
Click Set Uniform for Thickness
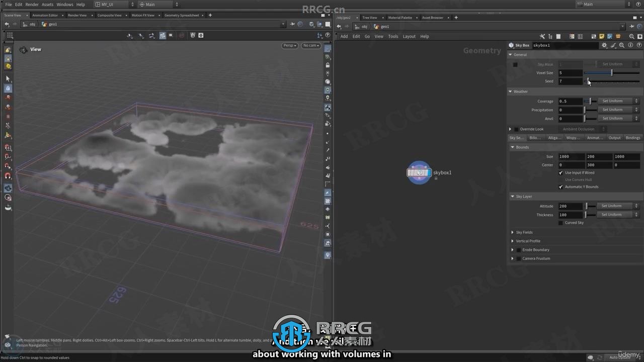click(618, 215)
